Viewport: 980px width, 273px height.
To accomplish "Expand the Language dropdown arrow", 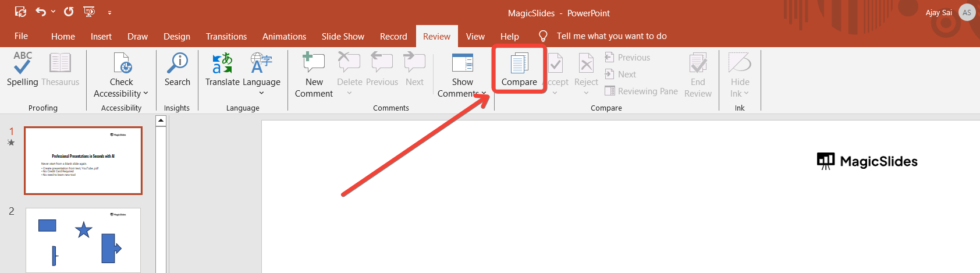I will (x=261, y=93).
